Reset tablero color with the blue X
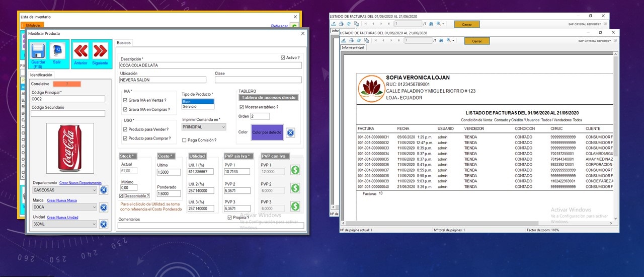Screen dimensions: 644x277 (x=290, y=133)
